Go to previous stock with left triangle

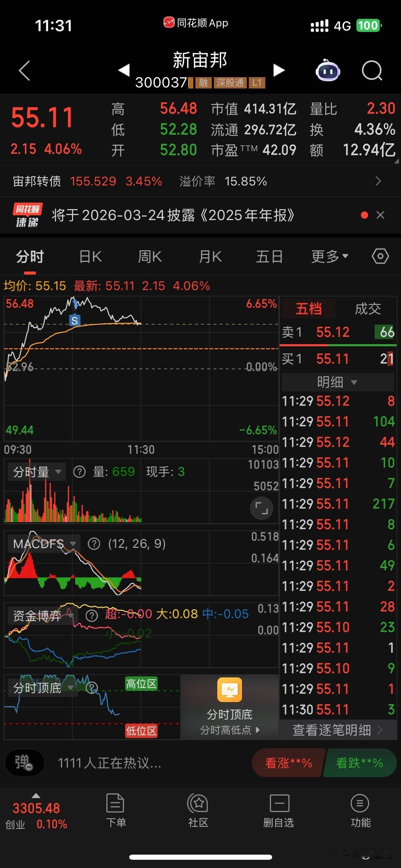(x=124, y=70)
